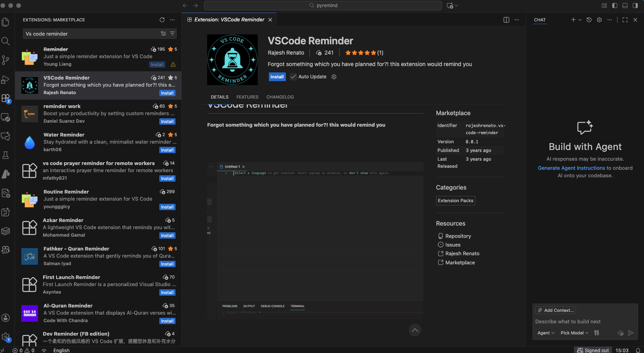The height and width of the screenshot is (353, 644).
Task: Switch to the FEATURES tab
Action: (247, 97)
